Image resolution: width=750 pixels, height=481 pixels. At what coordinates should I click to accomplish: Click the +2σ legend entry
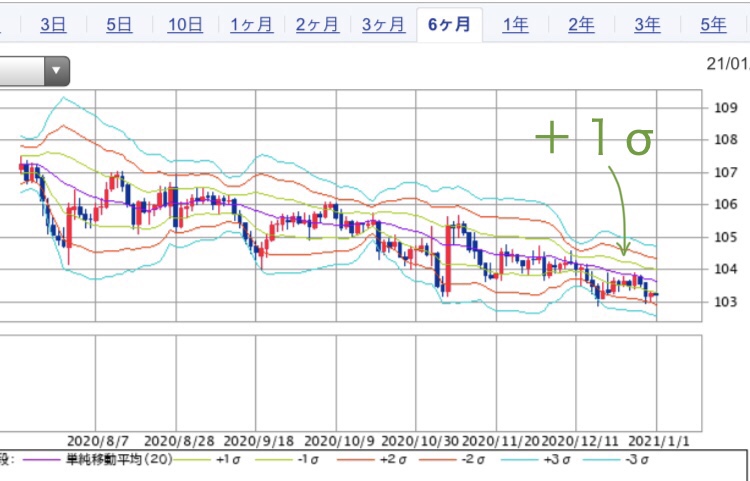click(393, 460)
